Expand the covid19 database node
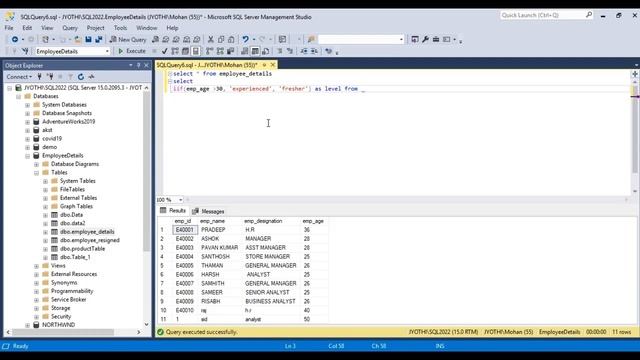This screenshot has width=640, height=360. pos(27,139)
